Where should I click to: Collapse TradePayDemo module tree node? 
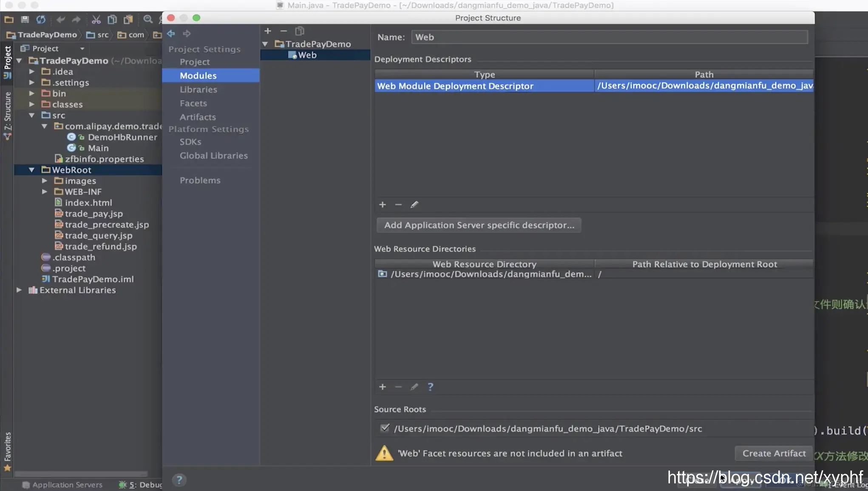pos(265,44)
